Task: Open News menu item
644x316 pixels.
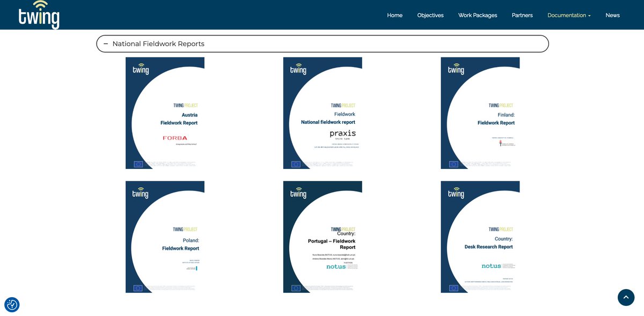Action: pos(612,16)
